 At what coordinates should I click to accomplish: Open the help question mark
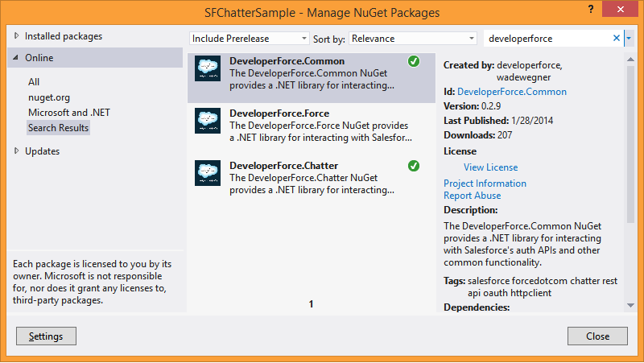click(591, 9)
